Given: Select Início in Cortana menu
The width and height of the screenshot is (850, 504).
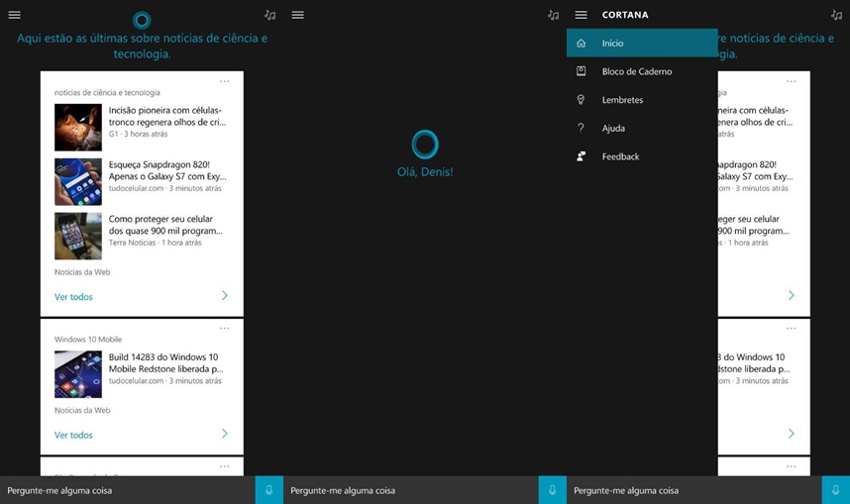Looking at the screenshot, I should click(x=642, y=43).
